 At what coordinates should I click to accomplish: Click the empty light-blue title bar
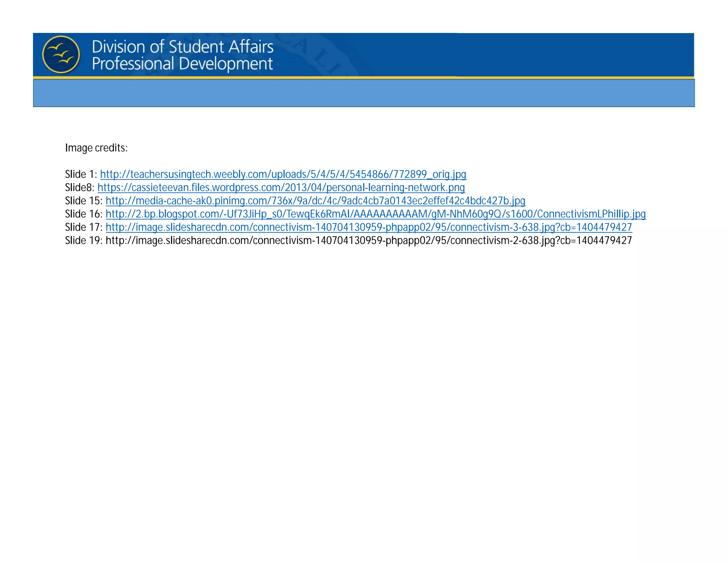363,93
